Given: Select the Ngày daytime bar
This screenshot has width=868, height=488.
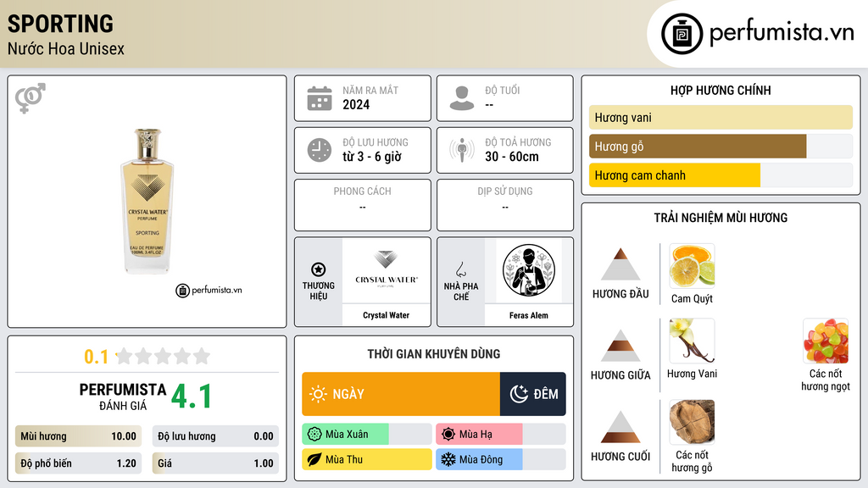Looking at the screenshot, I should 401,394.
